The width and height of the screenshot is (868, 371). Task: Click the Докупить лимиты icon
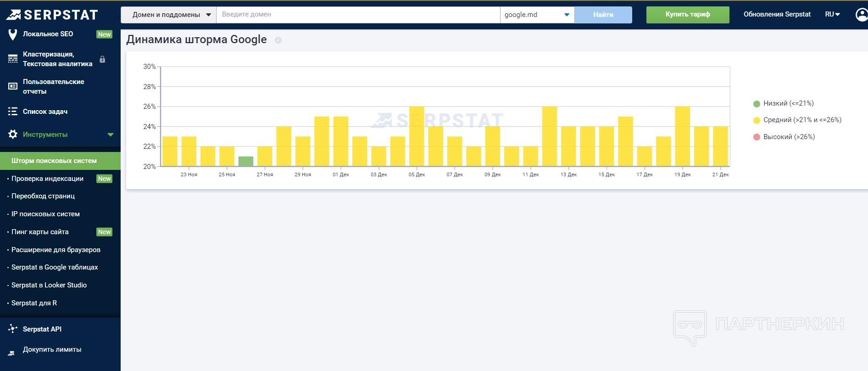click(11, 353)
